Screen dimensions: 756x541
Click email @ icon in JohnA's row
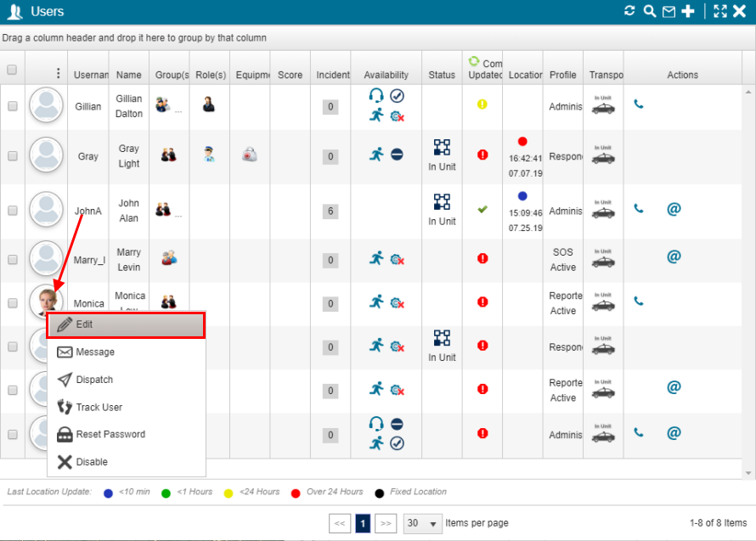[674, 209]
